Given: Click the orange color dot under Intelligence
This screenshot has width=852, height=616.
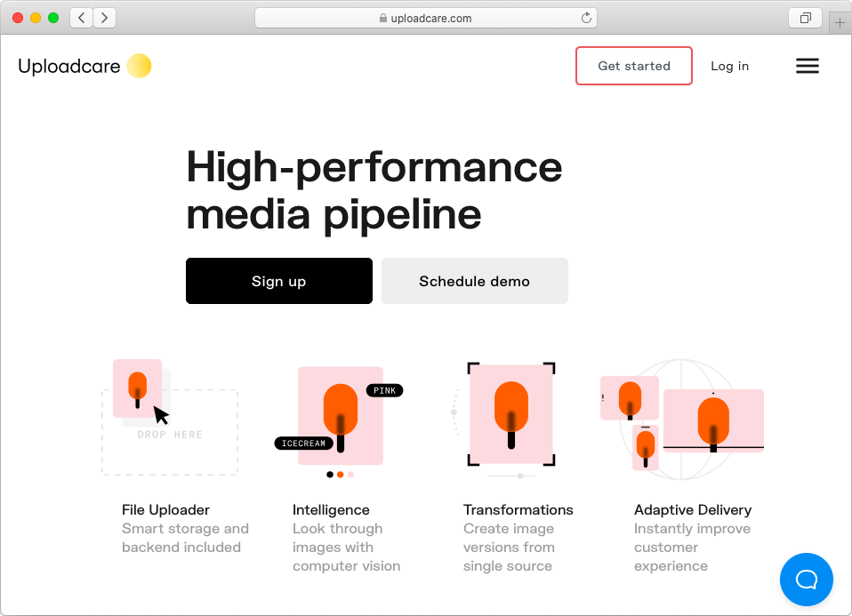Looking at the screenshot, I should [340, 475].
